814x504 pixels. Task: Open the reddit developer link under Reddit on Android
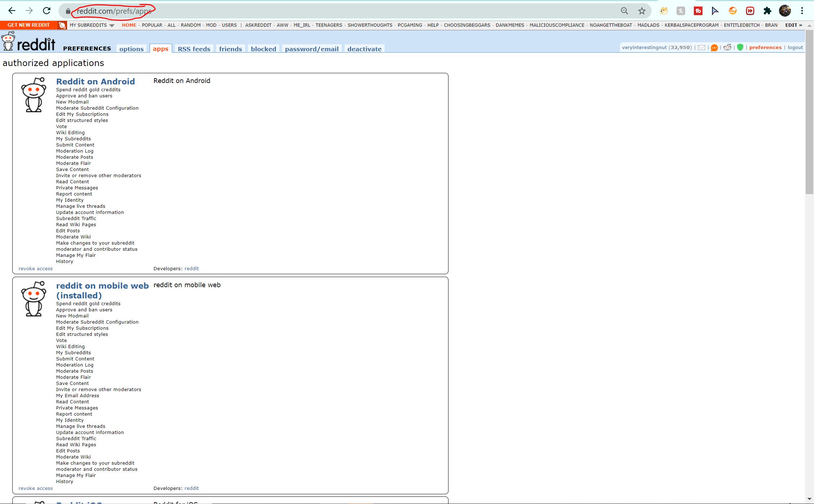192,269
